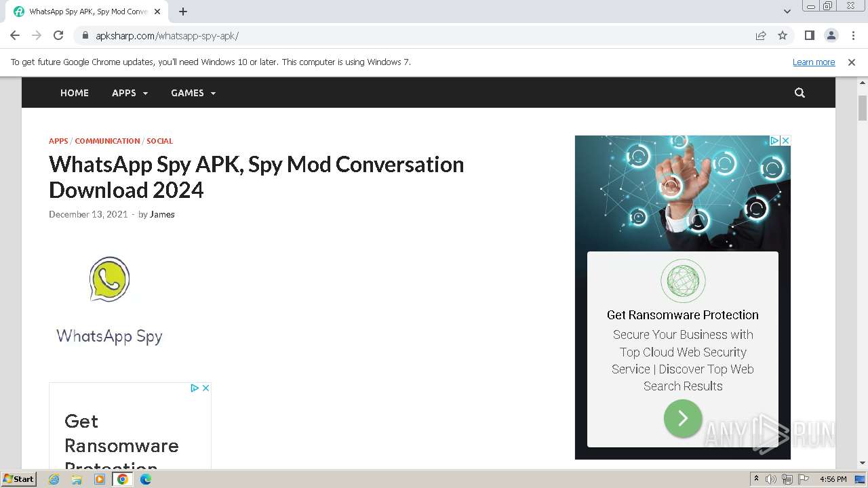
Task: Open AdChoices icon on in-article ad
Action: click(195, 388)
